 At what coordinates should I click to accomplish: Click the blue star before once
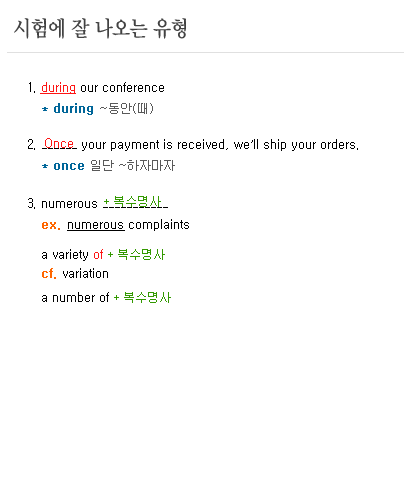pyautogui.click(x=45, y=166)
